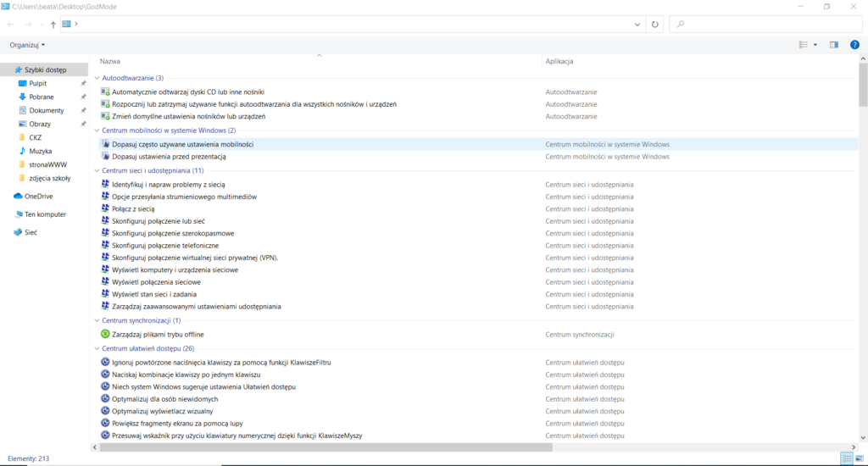Select 'Optymalizuj wyświetlacz wizualny'
This screenshot has width=868, height=466.
[x=162, y=411]
